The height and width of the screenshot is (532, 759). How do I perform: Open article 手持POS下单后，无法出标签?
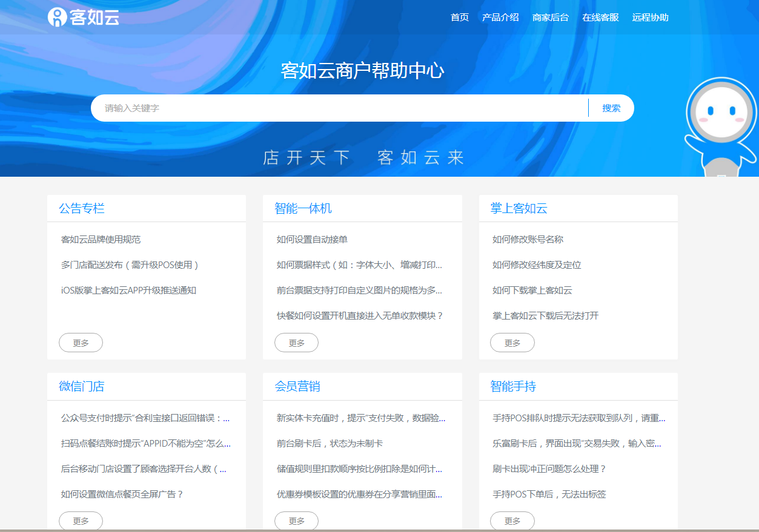click(549, 494)
